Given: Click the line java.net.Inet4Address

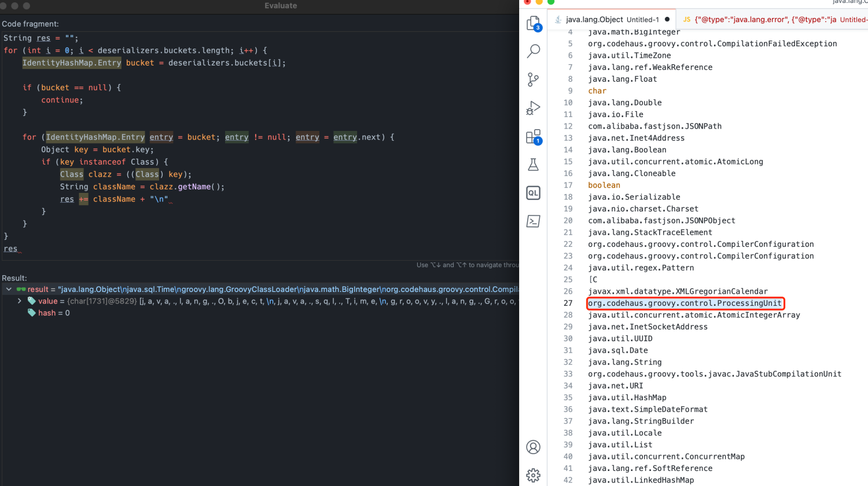Looking at the screenshot, I should click(636, 138).
